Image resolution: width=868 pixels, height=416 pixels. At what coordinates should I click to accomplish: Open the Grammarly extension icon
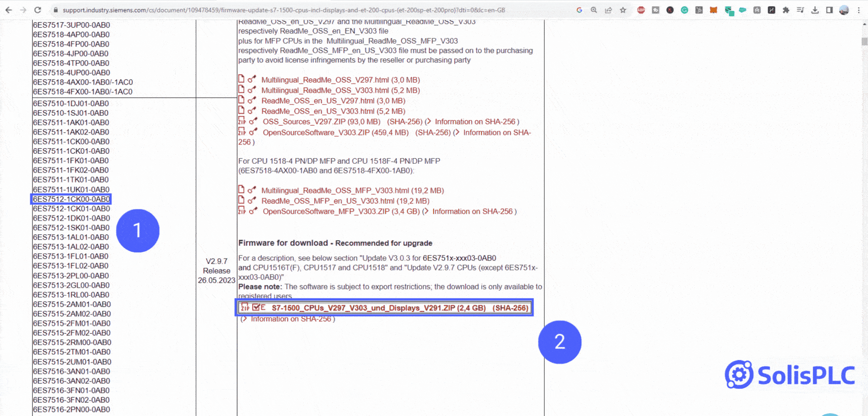pyautogui.click(x=684, y=10)
